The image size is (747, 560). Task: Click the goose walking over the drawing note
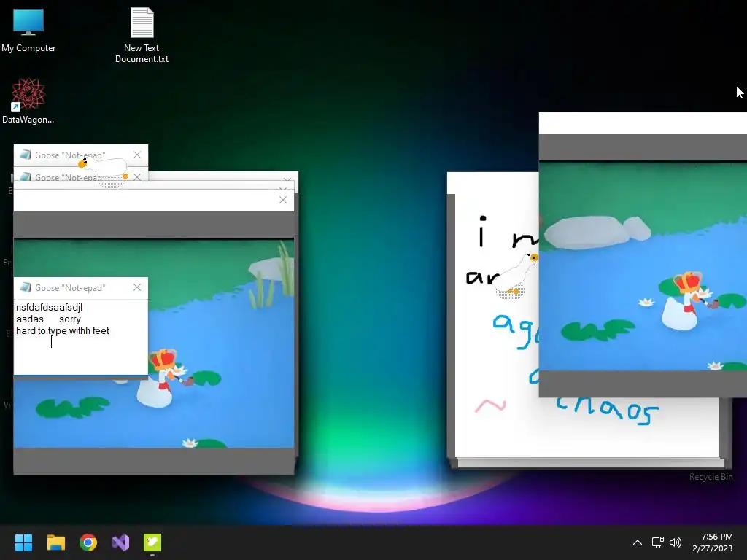(x=516, y=276)
